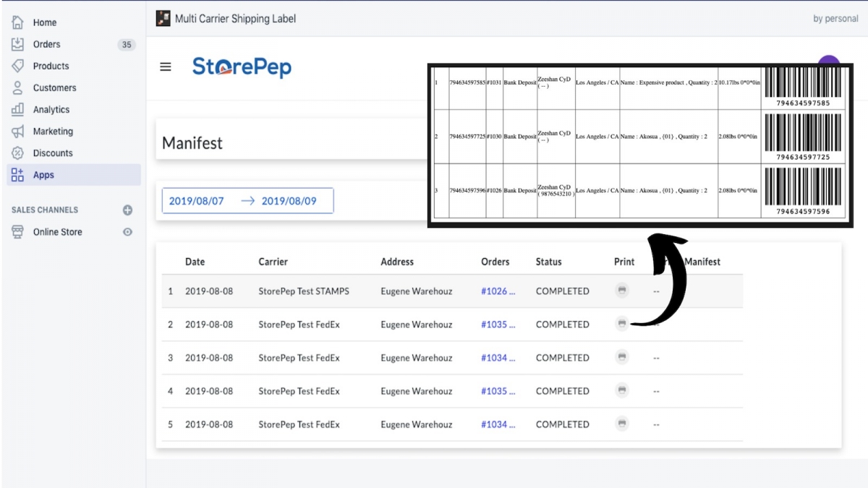Select Analytics in the left navigation
Viewport: 868px width, 488px height.
coord(51,110)
